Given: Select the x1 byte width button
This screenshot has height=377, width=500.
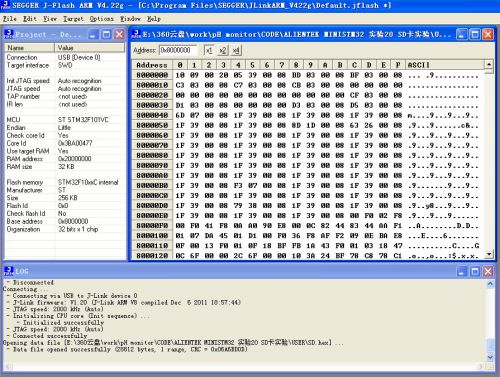Looking at the screenshot, I should 209,51.
